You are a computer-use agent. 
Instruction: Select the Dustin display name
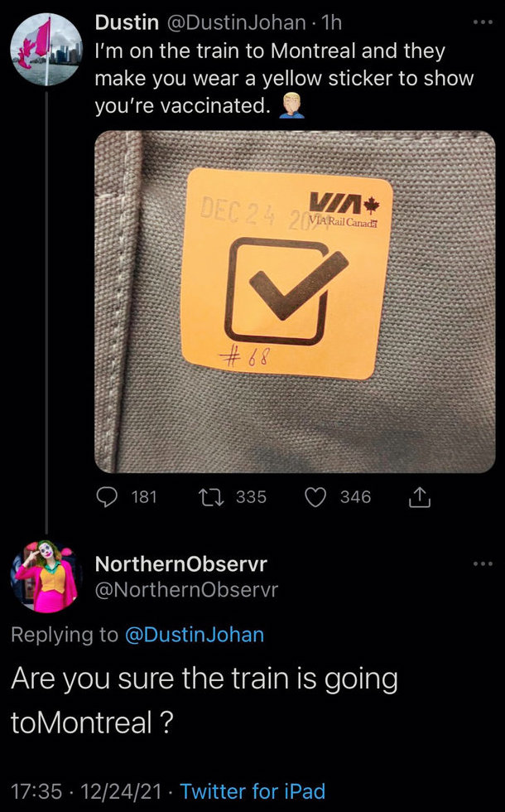point(126,23)
